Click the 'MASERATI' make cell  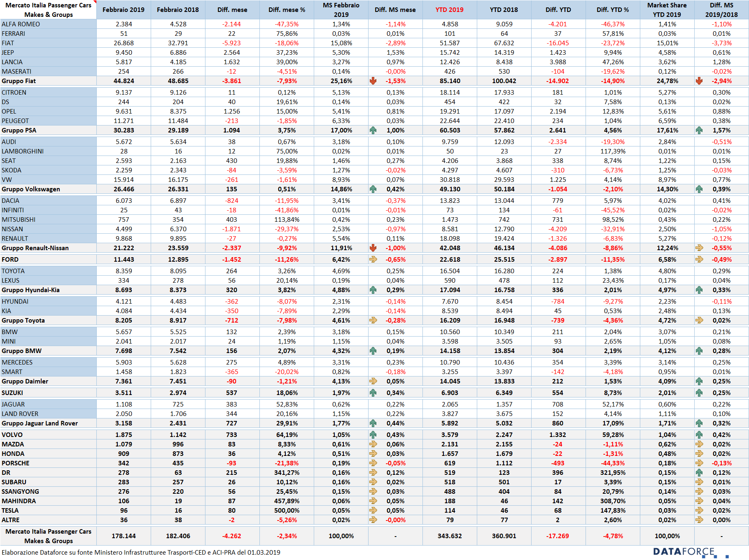coord(48,72)
